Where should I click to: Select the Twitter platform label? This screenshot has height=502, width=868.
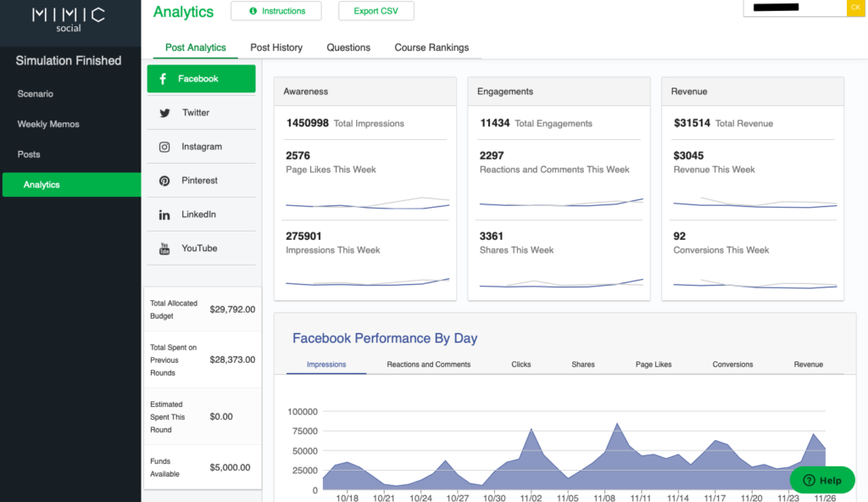pos(196,113)
